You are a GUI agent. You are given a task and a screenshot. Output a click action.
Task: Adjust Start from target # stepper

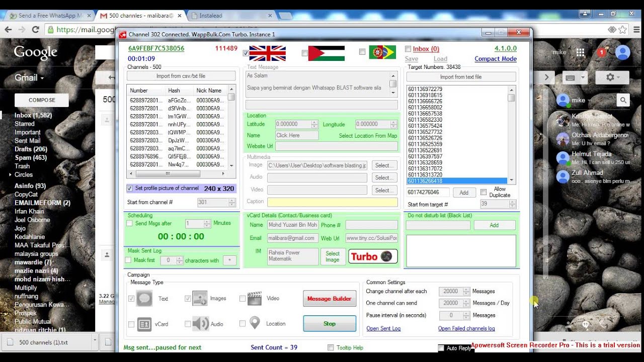tap(513, 204)
